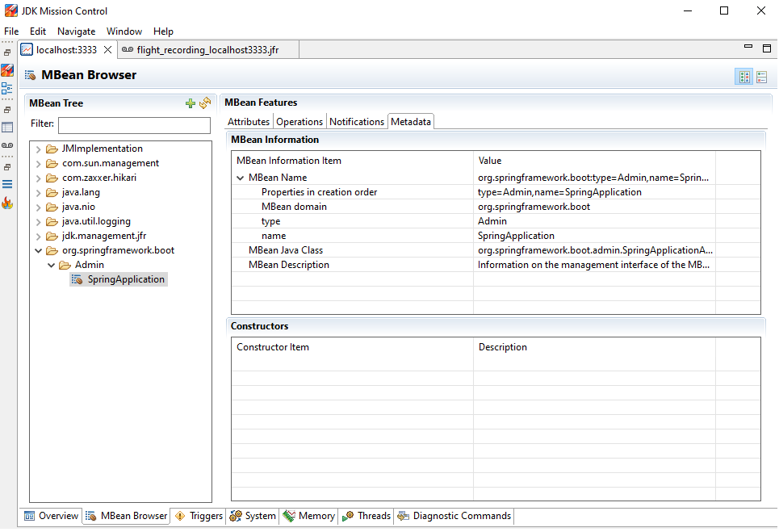Click the Value column header
Viewport: 779px width, 532px height.
(594, 161)
